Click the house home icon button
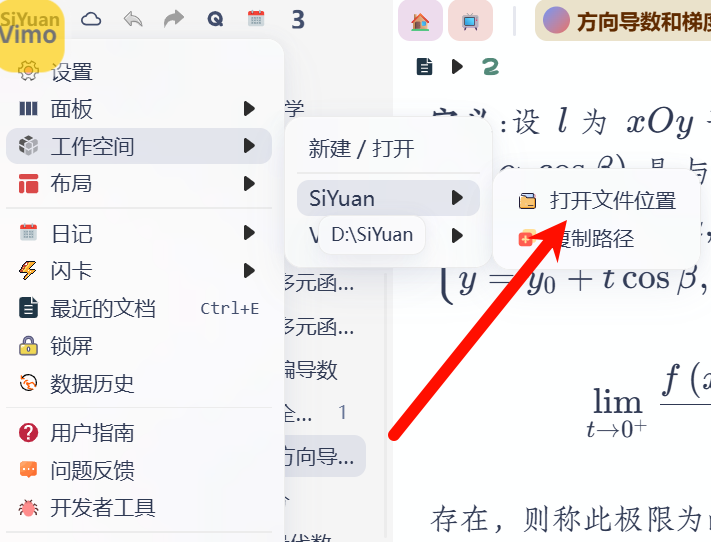 point(420,21)
